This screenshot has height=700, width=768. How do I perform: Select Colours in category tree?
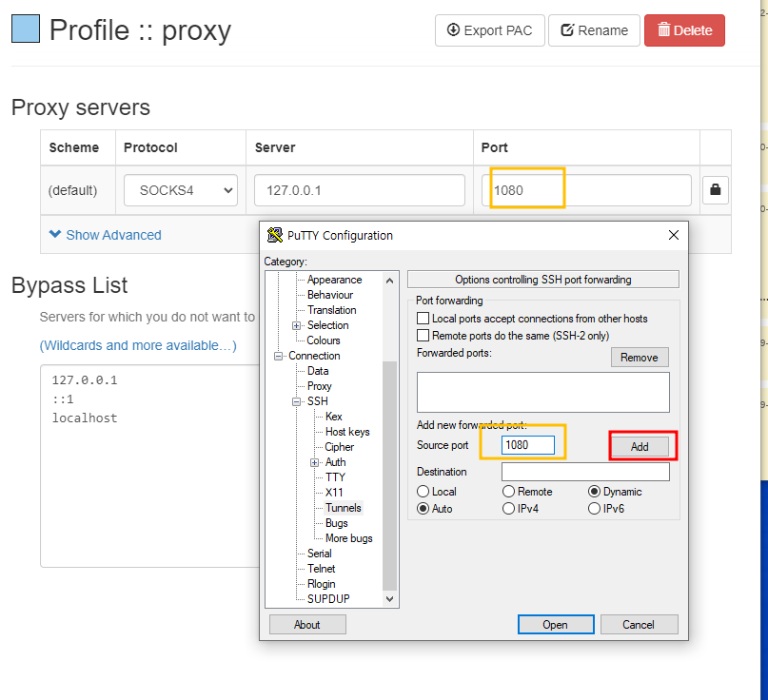pos(324,340)
